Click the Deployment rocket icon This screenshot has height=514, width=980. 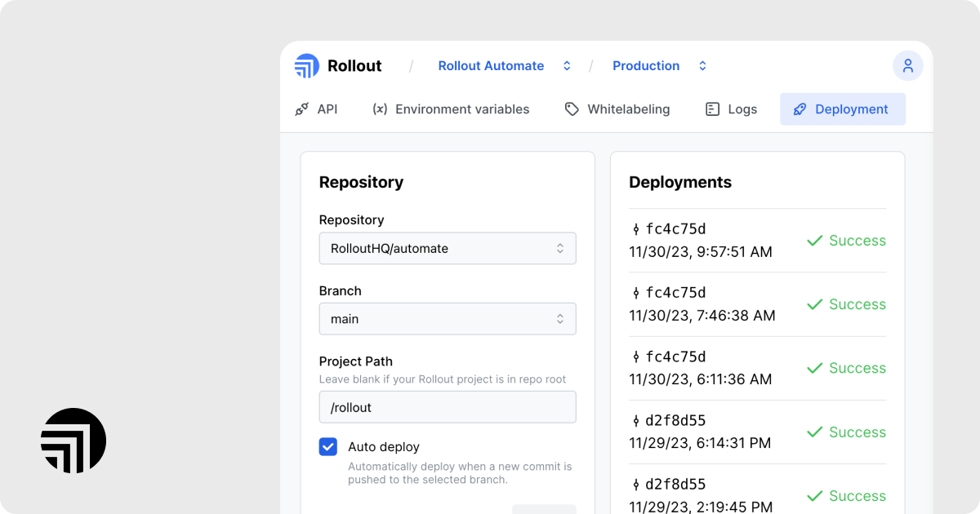coord(800,109)
